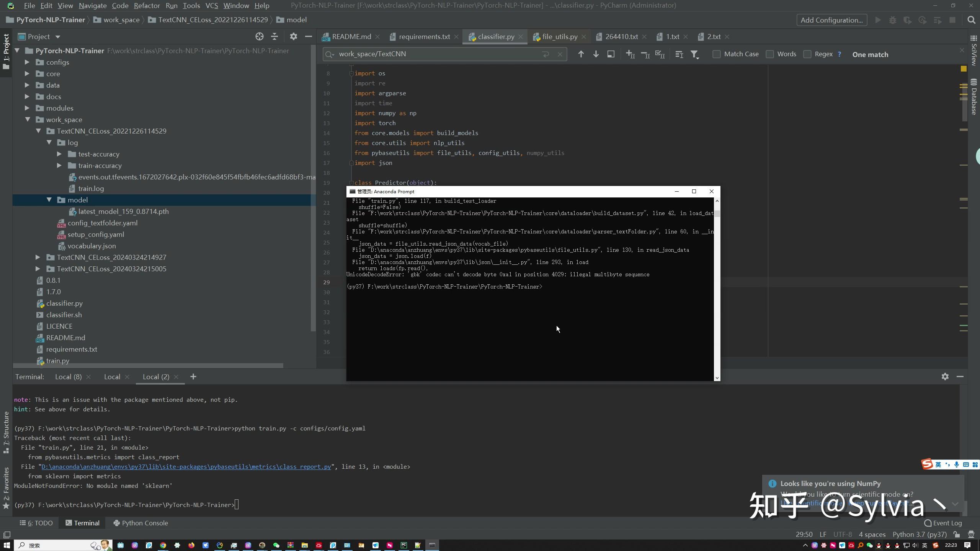The image size is (980, 551).
Task: Collapse all nodes via the project panel icon
Action: pos(274,36)
